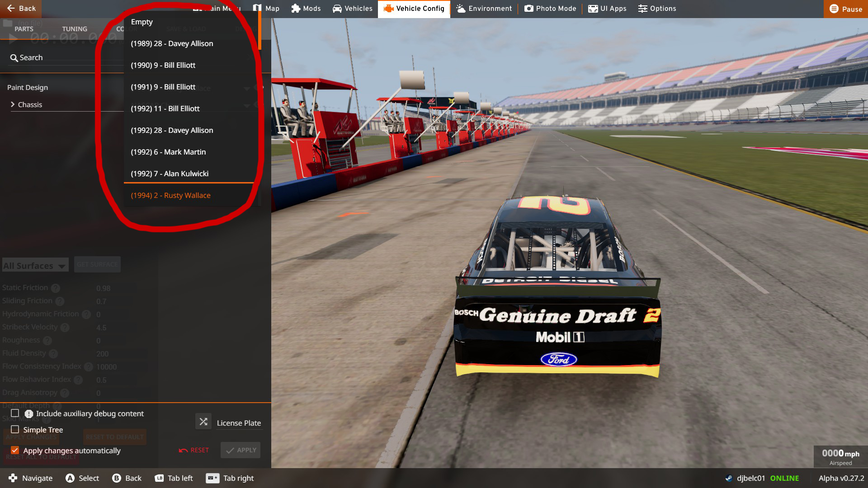Screen dimensions: 868x488
Task: Open the UI Apps menu
Action: [x=607, y=9]
